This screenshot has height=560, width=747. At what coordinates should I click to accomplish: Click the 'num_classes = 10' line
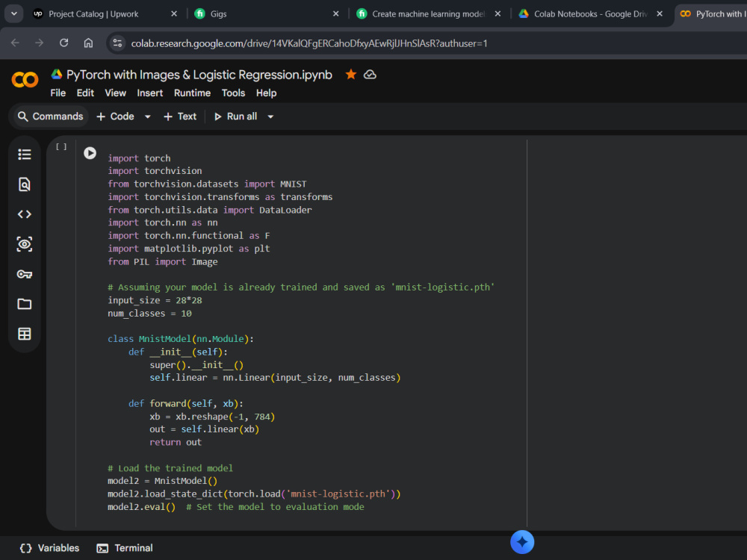coord(149,314)
